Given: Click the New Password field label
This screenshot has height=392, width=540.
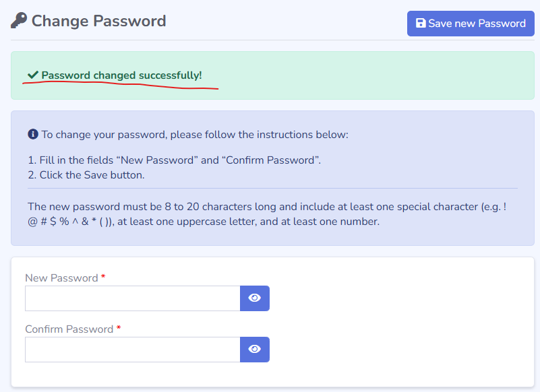Looking at the screenshot, I should (61, 278).
